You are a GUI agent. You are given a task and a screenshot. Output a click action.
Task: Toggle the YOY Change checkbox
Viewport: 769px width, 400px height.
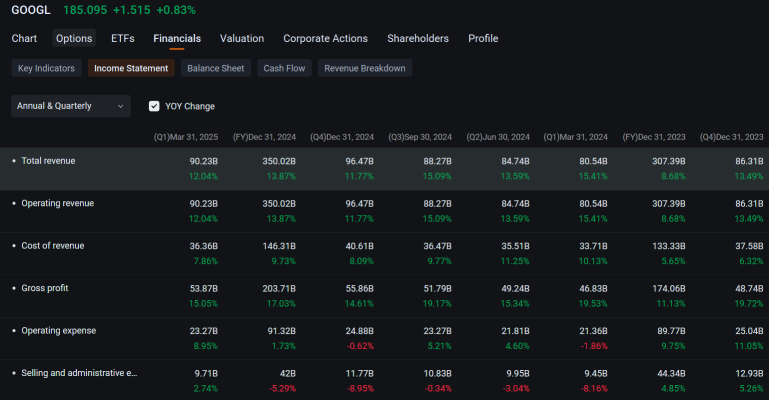click(x=154, y=106)
